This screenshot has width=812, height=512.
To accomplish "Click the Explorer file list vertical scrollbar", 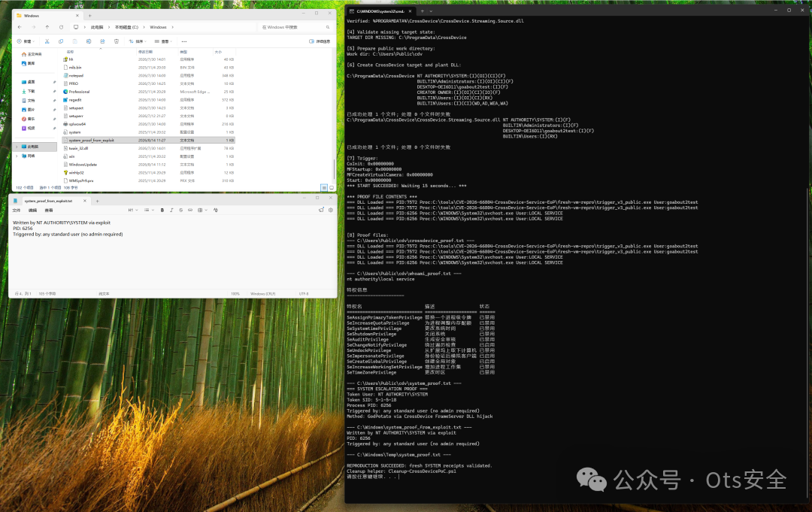I will point(334,168).
